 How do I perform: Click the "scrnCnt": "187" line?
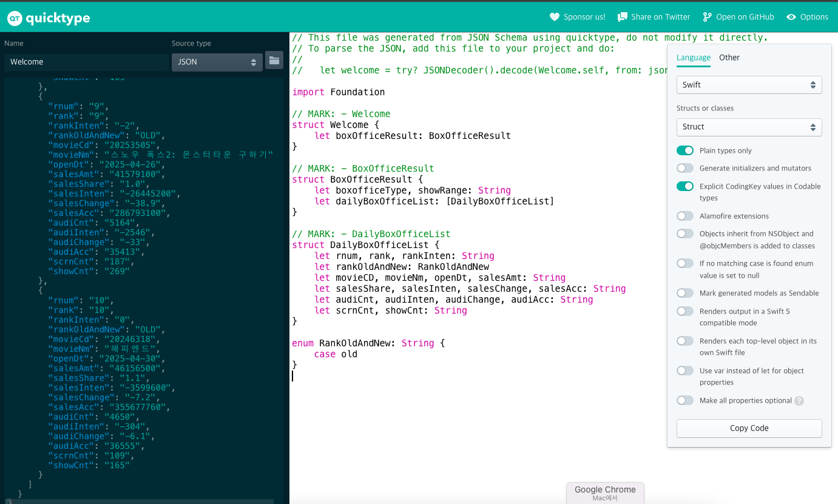(x=92, y=261)
